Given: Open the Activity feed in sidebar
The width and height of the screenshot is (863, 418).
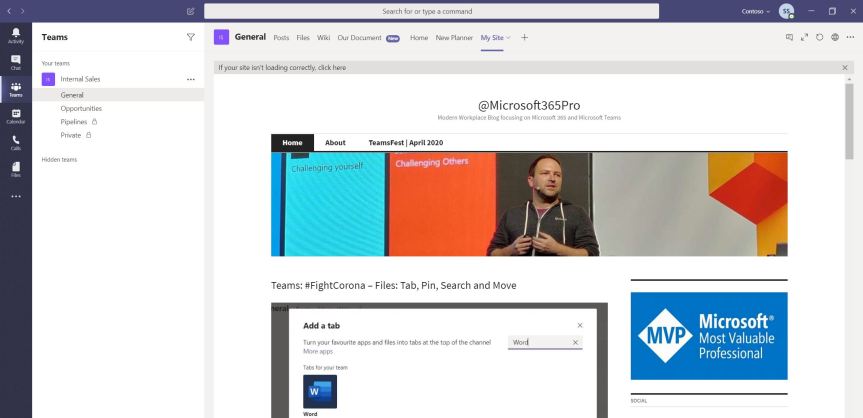Looking at the screenshot, I should pyautogui.click(x=15, y=35).
